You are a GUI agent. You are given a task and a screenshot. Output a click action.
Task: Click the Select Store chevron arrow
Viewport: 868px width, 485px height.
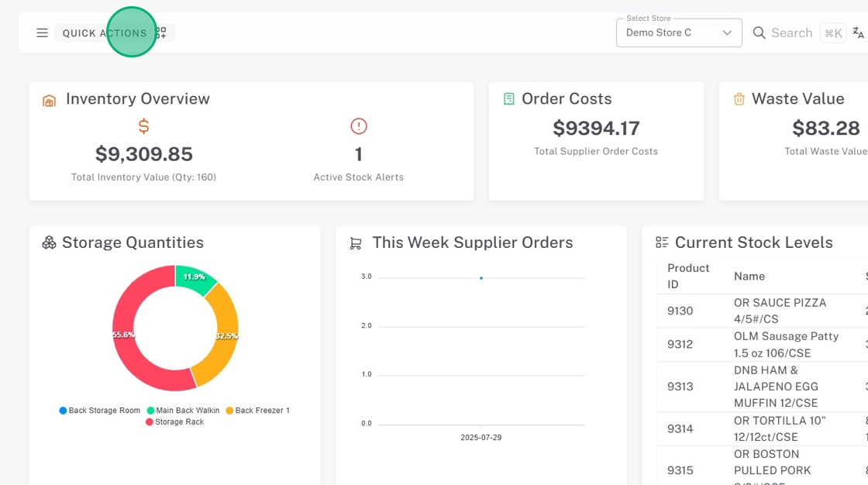click(727, 33)
